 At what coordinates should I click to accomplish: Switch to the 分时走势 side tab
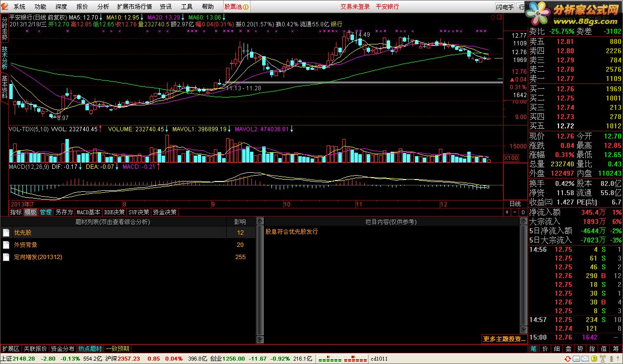pyautogui.click(x=4, y=28)
